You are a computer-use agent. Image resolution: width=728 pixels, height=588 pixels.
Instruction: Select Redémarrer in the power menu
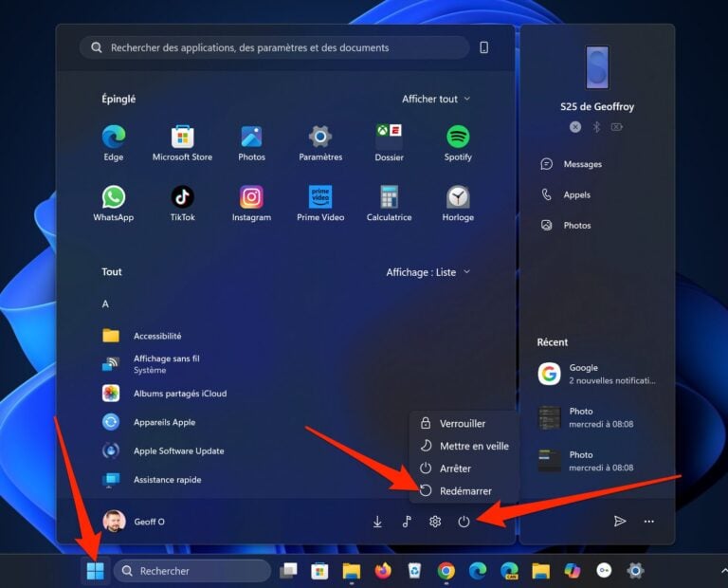464,491
